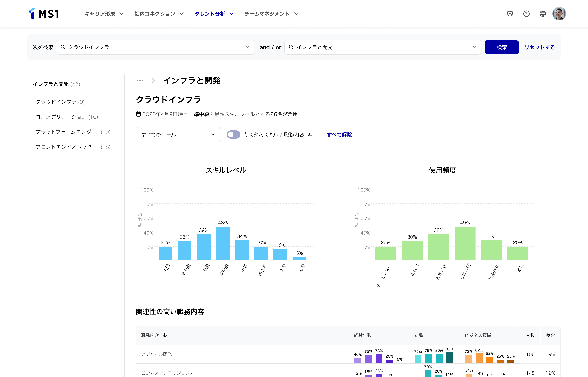Click the 156 count in アジャイル開発 row

(530, 354)
